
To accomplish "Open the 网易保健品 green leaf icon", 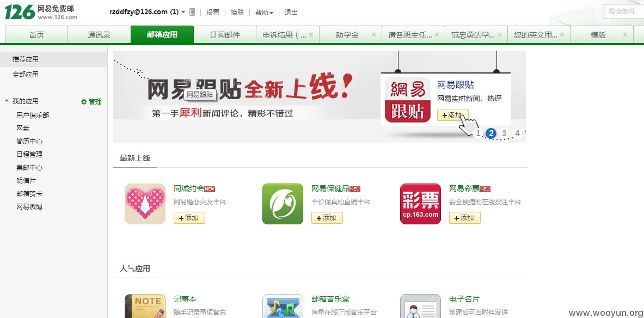I will click(x=283, y=204).
